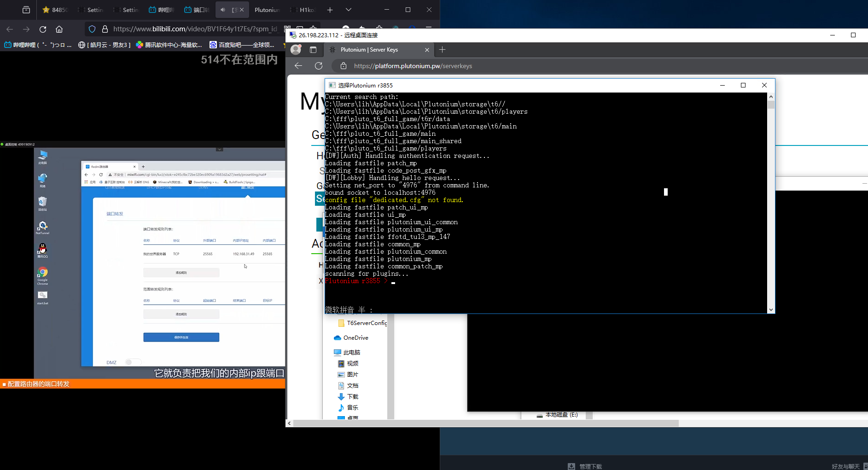Click the Edge profile avatar icon
The height and width of the screenshot is (470, 868).
pos(296,50)
